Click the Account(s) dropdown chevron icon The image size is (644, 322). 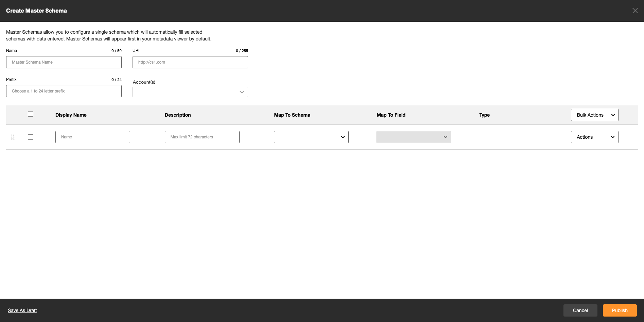242,92
